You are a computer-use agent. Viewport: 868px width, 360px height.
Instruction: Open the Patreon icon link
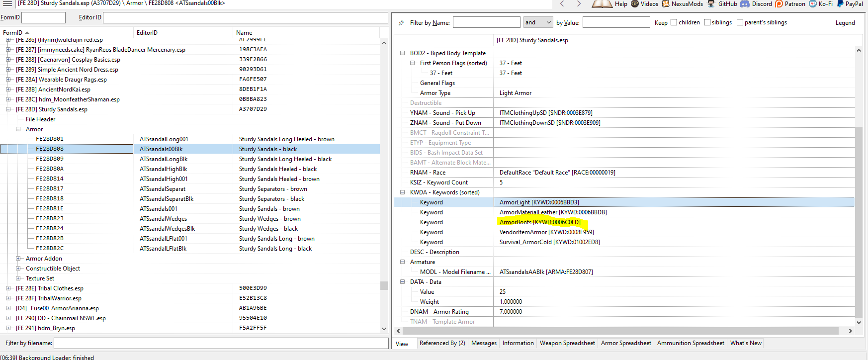tap(779, 3)
